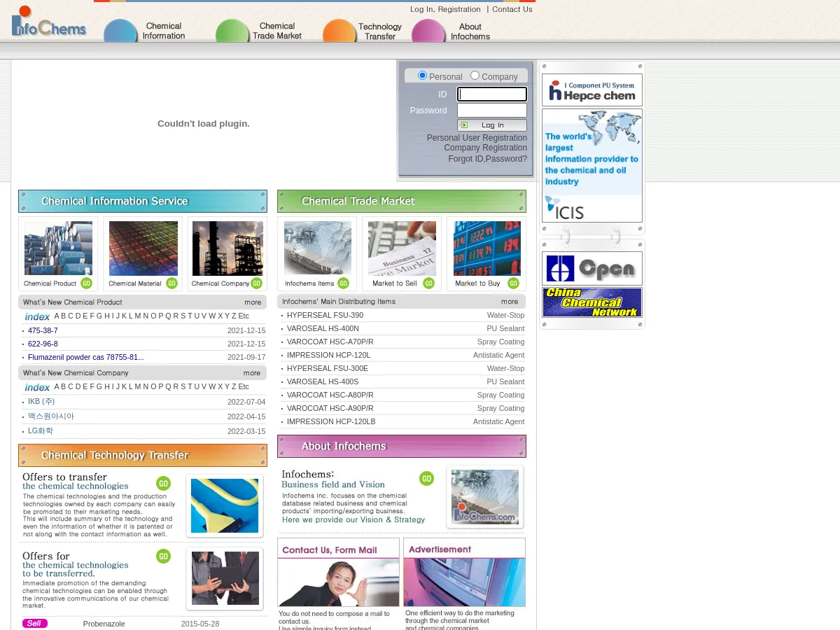
Task: Click the InfoChems logo
Action: tap(49, 23)
